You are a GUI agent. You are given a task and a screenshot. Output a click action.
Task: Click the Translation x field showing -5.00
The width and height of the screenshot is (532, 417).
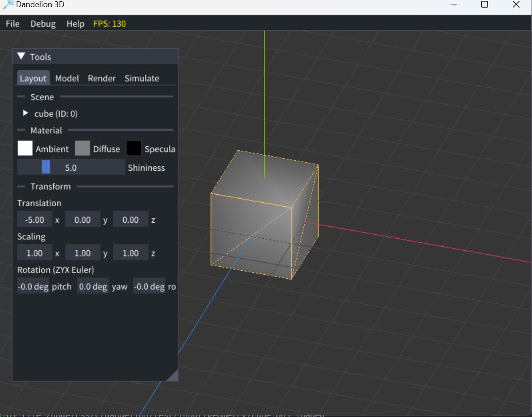(x=35, y=220)
